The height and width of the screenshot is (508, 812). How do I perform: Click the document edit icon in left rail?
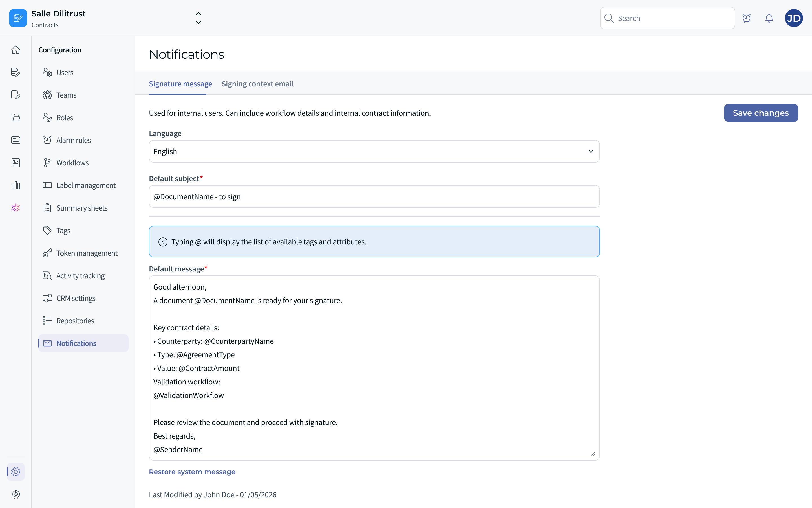click(x=16, y=72)
